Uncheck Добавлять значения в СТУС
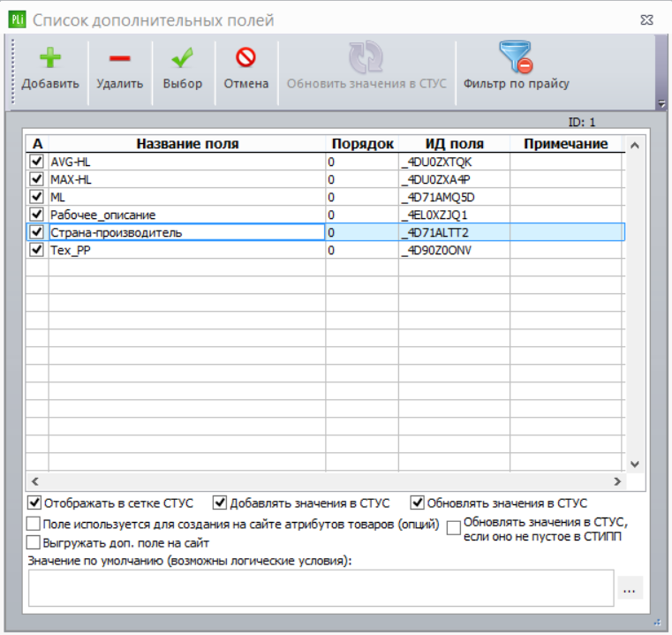The height and width of the screenshot is (635, 672). point(220,503)
